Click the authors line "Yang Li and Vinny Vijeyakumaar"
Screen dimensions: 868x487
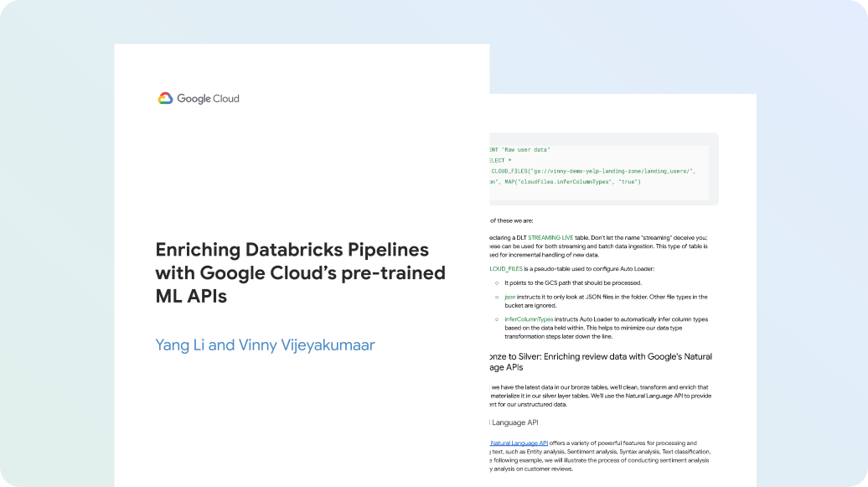point(265,345)
